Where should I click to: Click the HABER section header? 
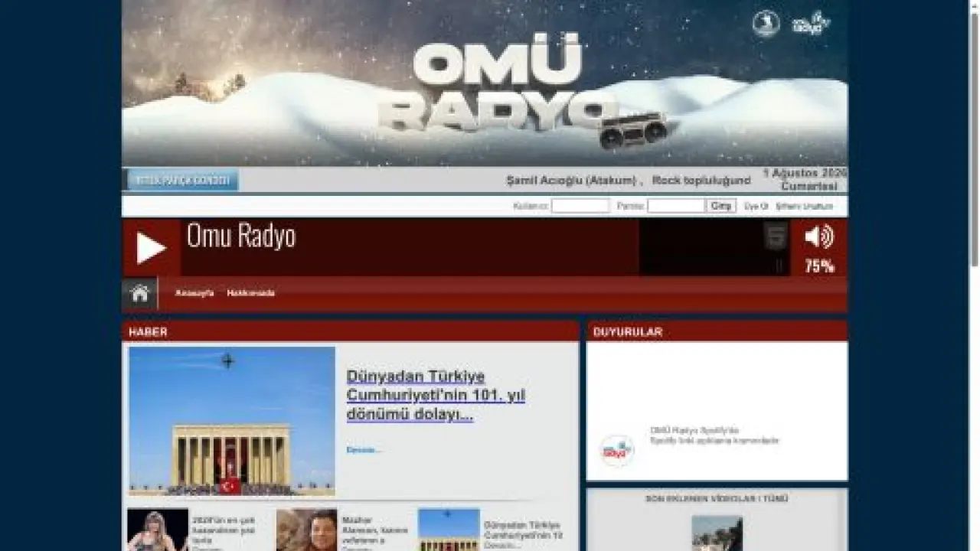(x=148, y=332)
